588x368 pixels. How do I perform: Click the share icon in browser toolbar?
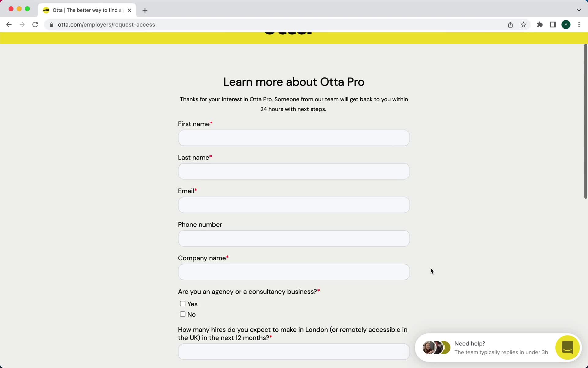(511, 24)
